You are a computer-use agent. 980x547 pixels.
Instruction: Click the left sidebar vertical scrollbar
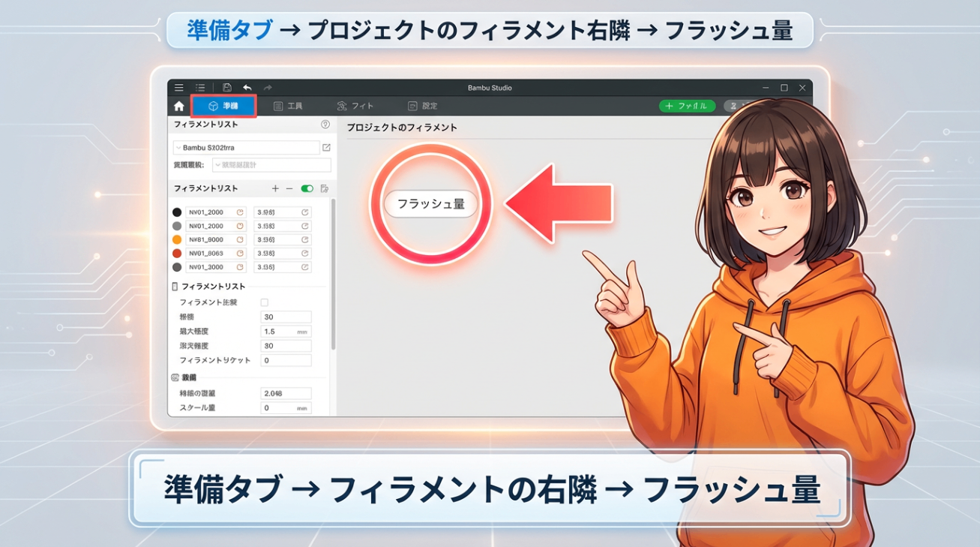pos(334,274)
